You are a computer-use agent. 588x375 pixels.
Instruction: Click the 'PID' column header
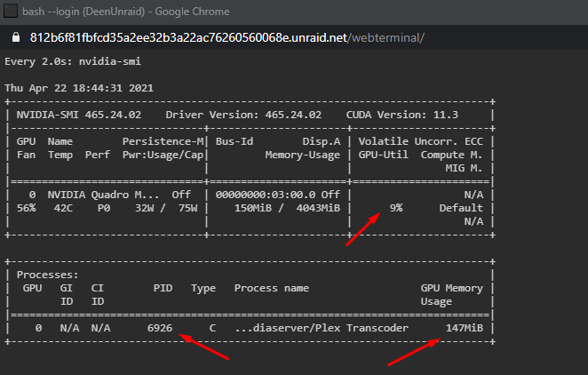click(163, 288)
